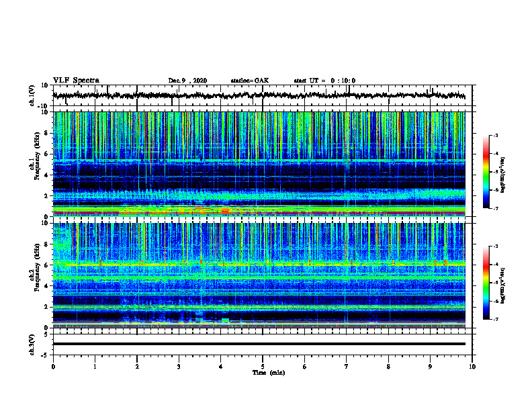This screenshot has width=532, height=411.
Task: Click the "VLF Spectra" title text
Action: tap(77, 81)
